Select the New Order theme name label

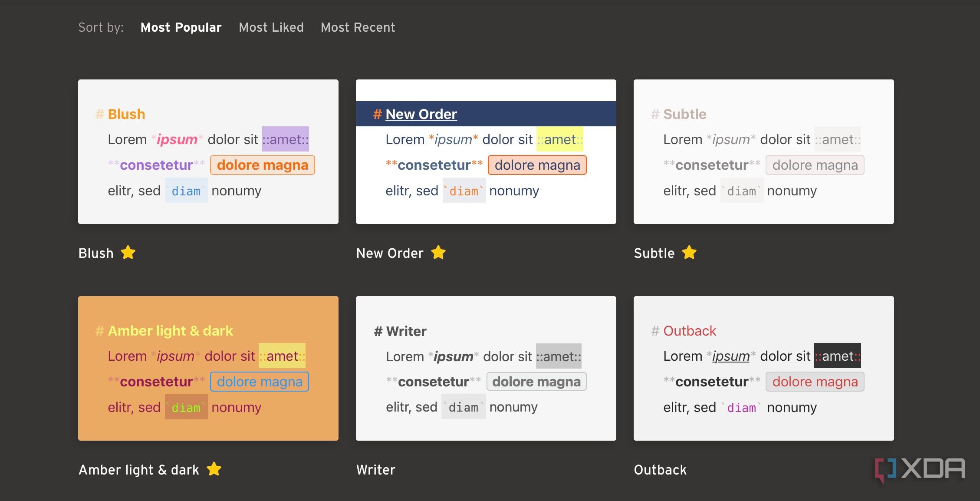click(x=390, y=253)
